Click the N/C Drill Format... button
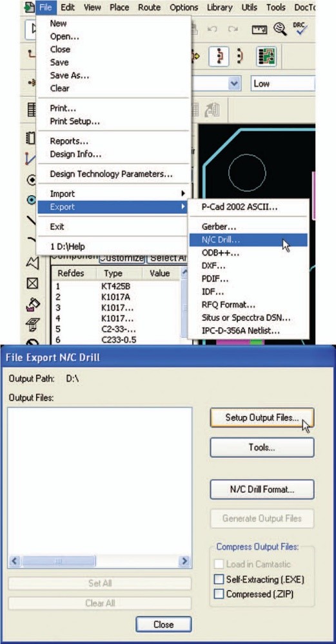 tap(262, 489)
